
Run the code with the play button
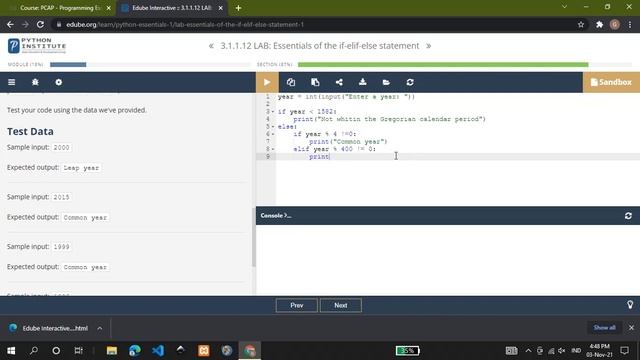click(x=267, y=82)
